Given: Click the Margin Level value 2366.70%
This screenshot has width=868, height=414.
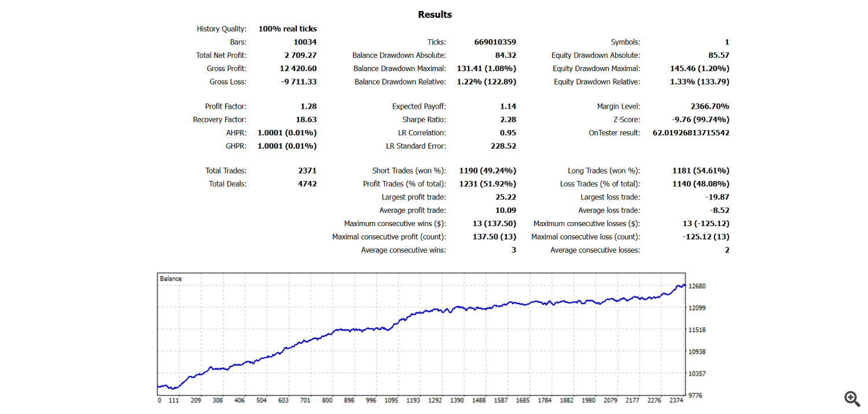Looking at the screenshot, I should click(x=710, y=106).
